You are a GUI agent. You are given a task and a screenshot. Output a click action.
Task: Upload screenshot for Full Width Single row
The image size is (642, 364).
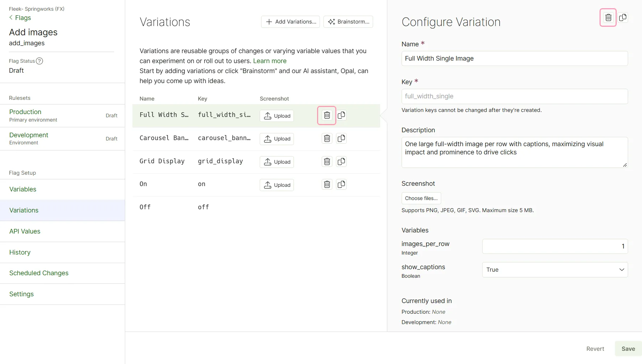coord(277,116)
